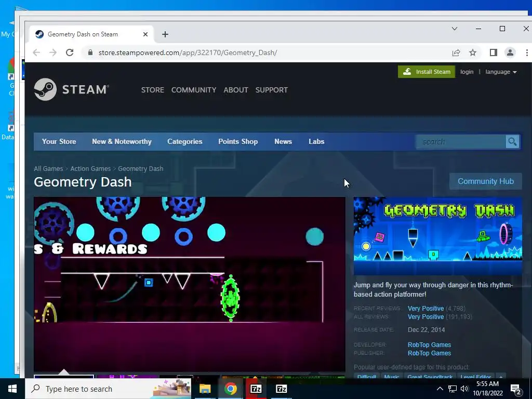Share this page via toolbar icon
Image resolution: width=532 pixels, height=399 pixels.
(x=456, y=52)
